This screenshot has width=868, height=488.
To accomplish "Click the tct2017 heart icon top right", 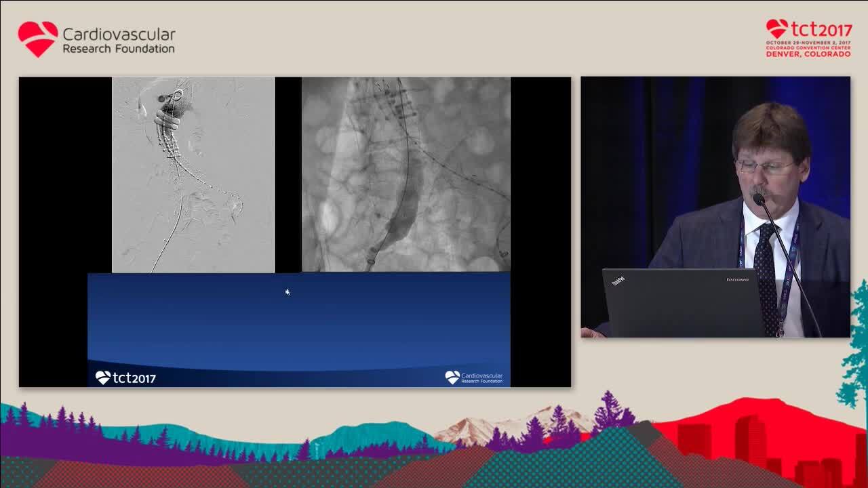I will pos(777,28).
